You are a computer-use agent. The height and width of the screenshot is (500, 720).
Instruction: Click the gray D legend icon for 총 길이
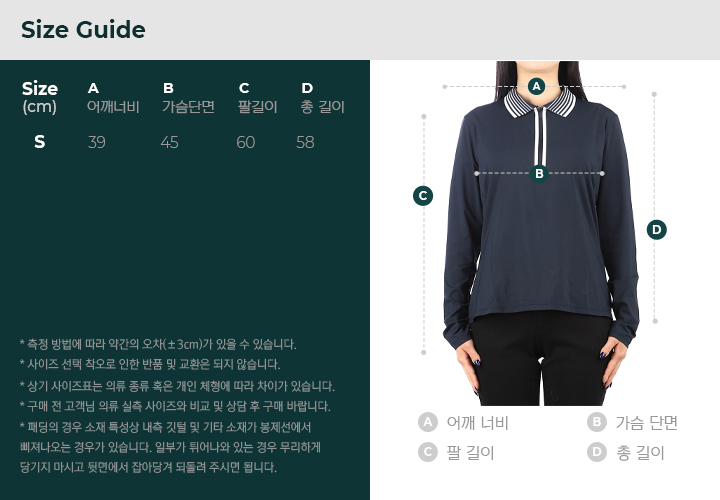[596, 452]
